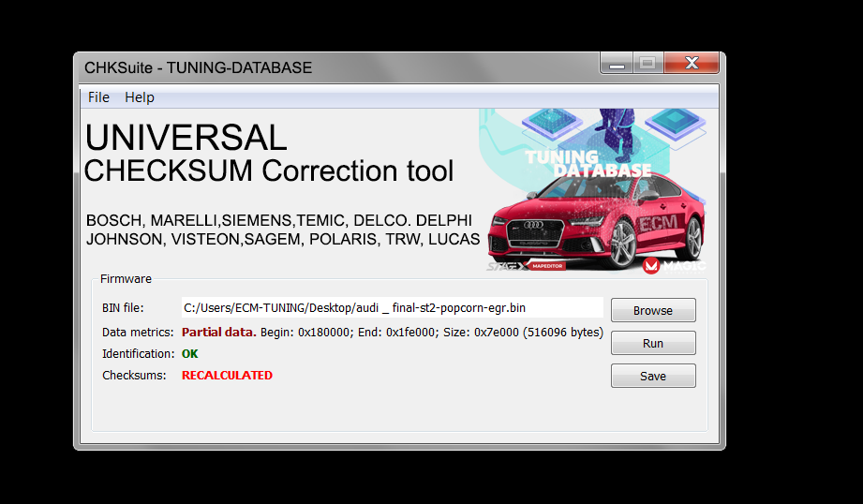863x504 pixels.
Task: Click the CHKSuite title bar text
Action: coord(198,67)
